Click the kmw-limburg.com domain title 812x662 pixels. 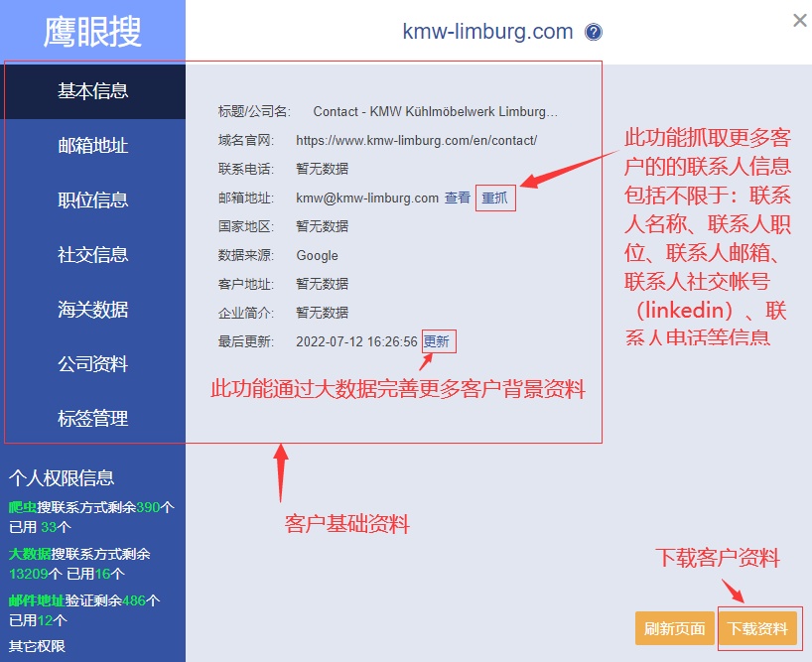click(x=487, y=32)
